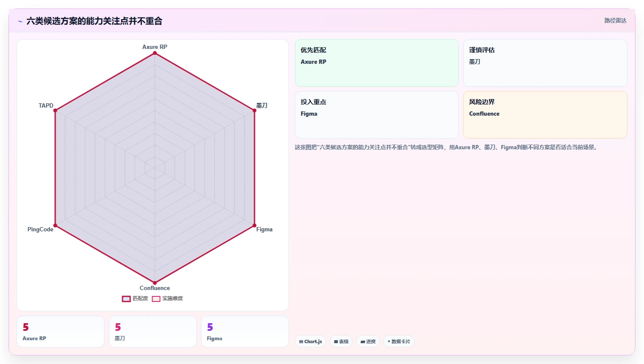Viewport: 644px width, 364px height.
Task: Select the Chart.js tag chip
Action: pos(311,341)
